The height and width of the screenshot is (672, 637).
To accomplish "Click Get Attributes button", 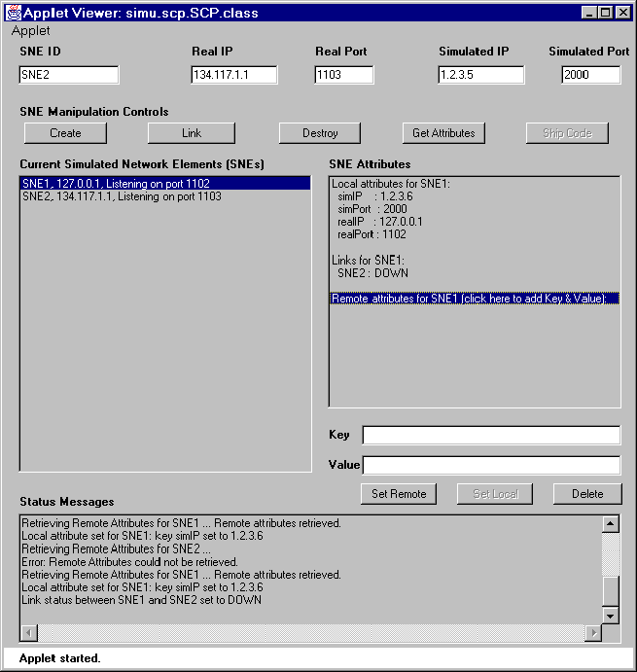I will (443, 133).
